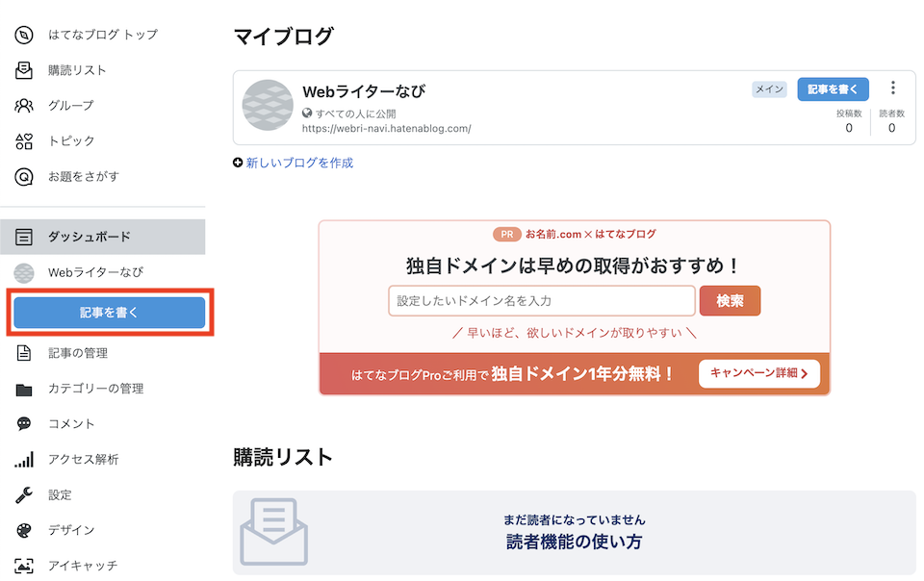
Task: Open the デザイン palette icon
Action: pos(24,531)
